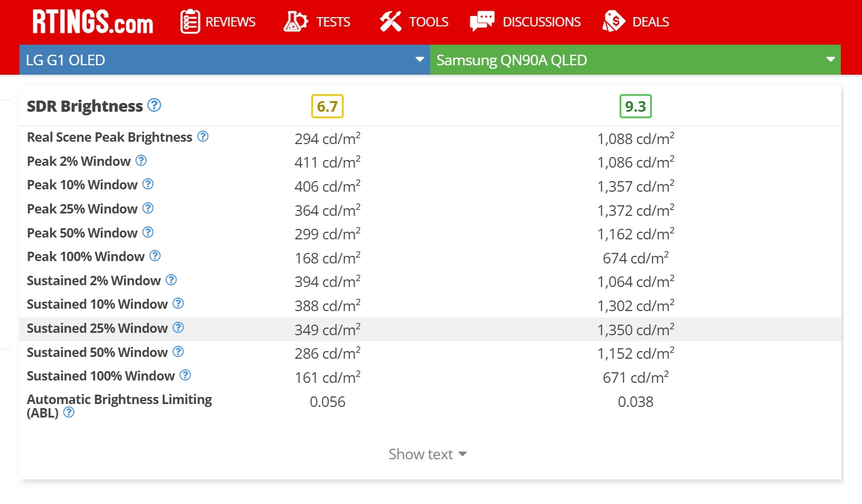Click the 294 cd/m² LG value

tap(327, 138)
